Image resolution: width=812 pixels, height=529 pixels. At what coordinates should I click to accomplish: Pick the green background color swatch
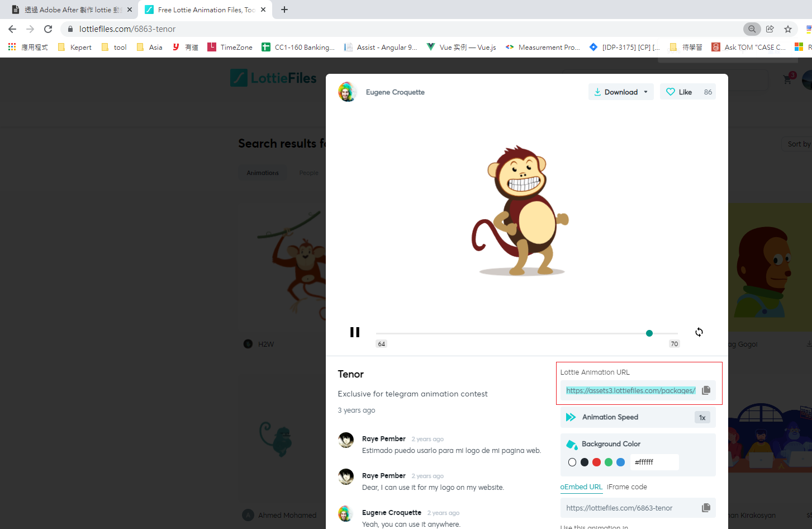tap(609, 462)
